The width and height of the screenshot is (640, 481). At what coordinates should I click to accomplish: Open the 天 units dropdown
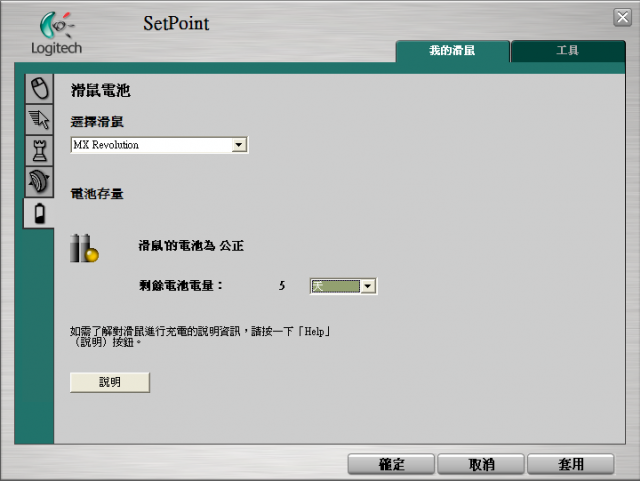pyautogui.click(x=343, y=286)
